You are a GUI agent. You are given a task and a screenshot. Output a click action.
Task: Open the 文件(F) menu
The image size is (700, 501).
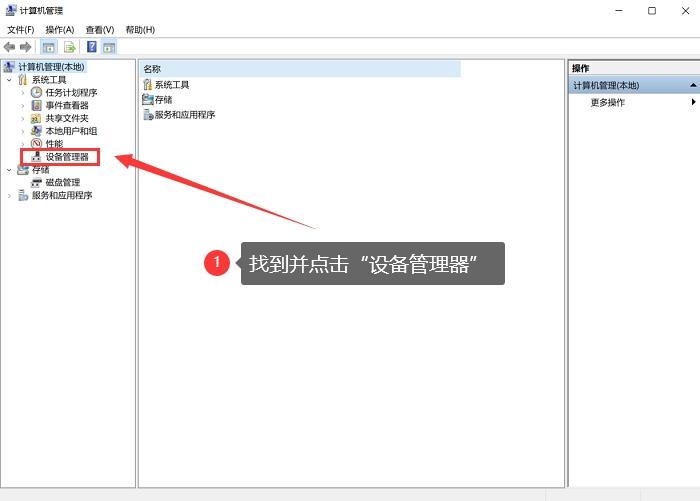pos(21,29)
